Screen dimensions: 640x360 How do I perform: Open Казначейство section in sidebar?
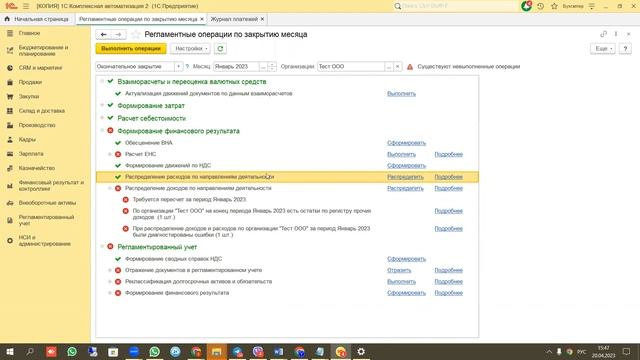(37, 168)
